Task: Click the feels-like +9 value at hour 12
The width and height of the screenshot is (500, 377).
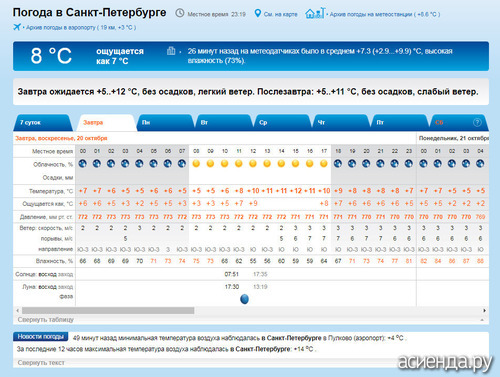Action: coord(253,203)
